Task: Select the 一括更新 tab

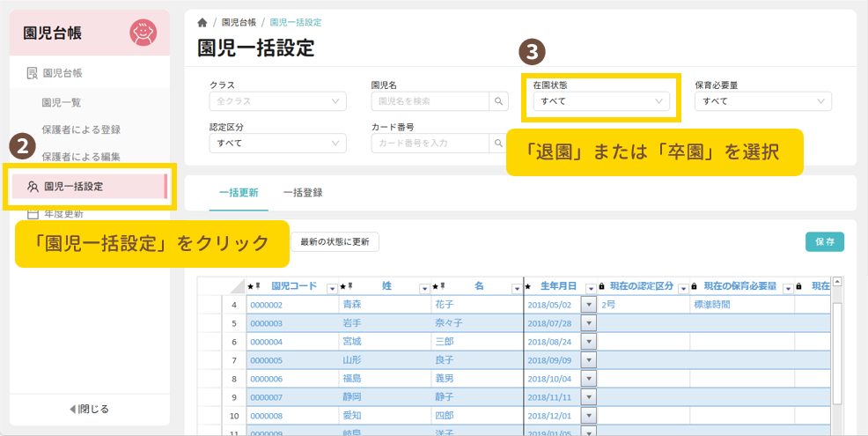Action: (x=233, y=193)
